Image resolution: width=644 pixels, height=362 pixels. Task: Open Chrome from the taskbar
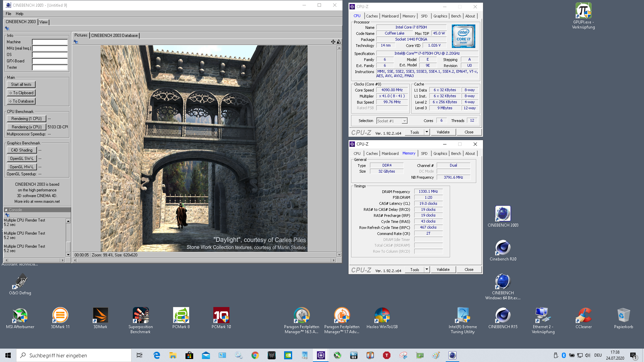click(x=255, y=355)
